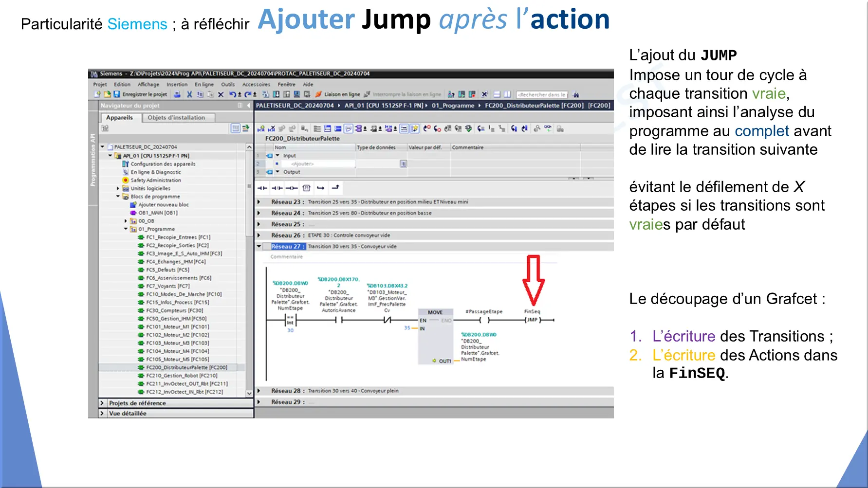
Task: Expand Vue détaillée section
Action: click(102, 413)
